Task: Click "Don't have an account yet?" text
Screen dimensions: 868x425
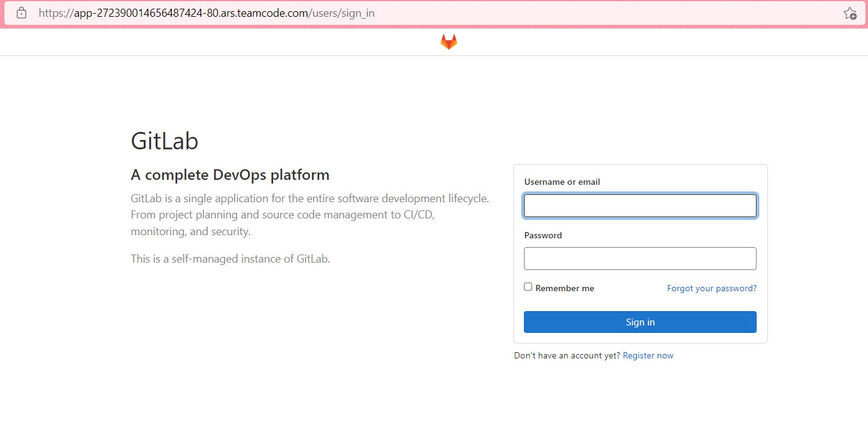Action: click(x=567, y=356)
